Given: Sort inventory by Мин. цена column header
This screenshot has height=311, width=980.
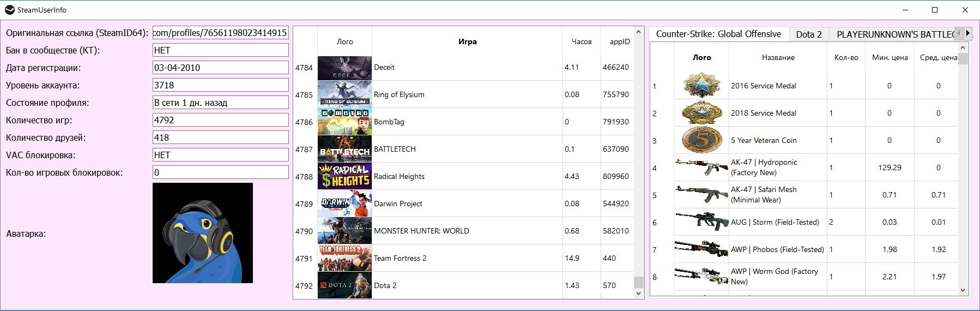Looking at the screenshot, I should point(890,57).
